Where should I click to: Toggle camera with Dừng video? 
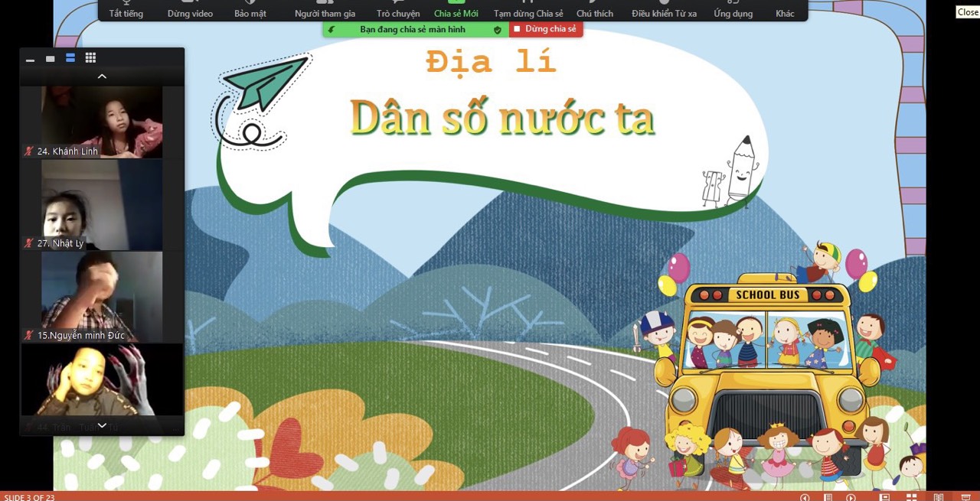[x=190, y=10]
